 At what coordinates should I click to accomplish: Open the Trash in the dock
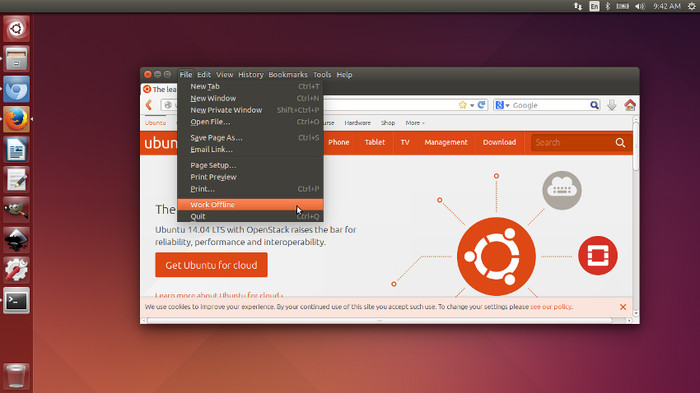click(17, 376)
